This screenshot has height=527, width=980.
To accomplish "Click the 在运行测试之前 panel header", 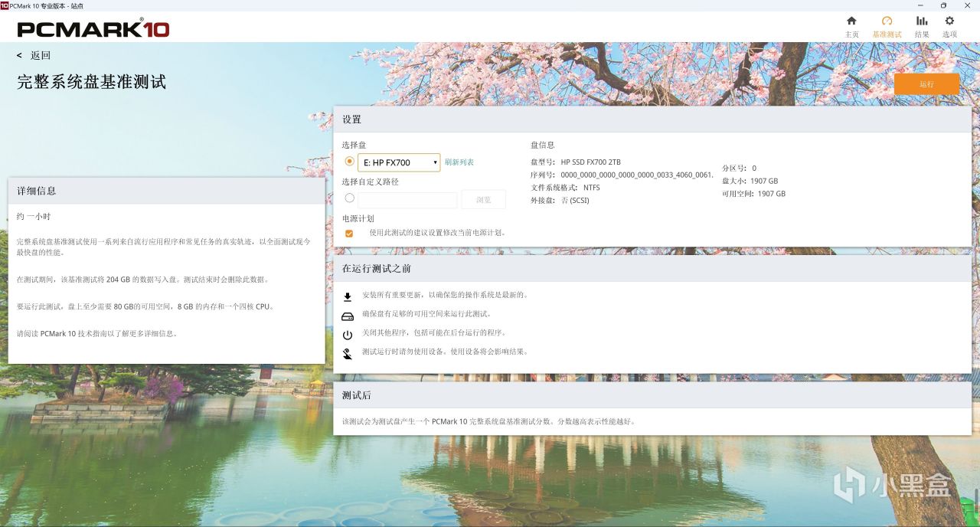I will (652, 269).
